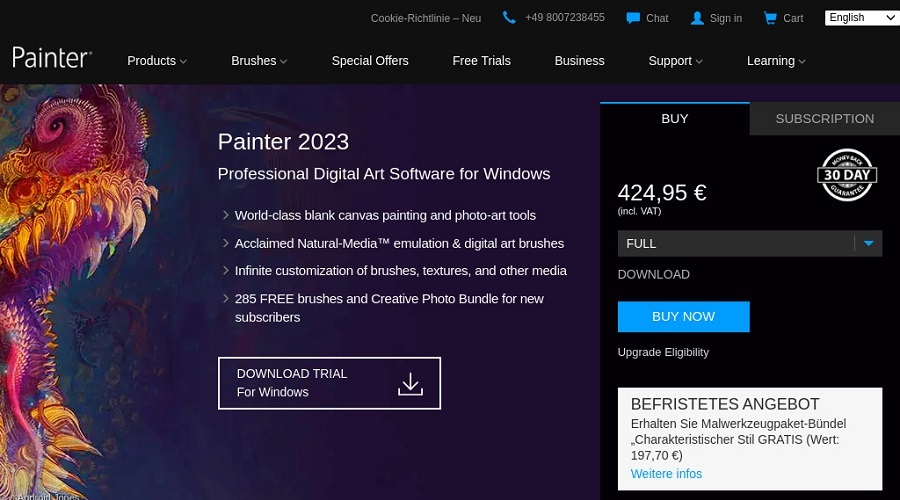This screenshot has height=500, width=900.
Task: Open the Chat link
Action: (x=657, y=18)
